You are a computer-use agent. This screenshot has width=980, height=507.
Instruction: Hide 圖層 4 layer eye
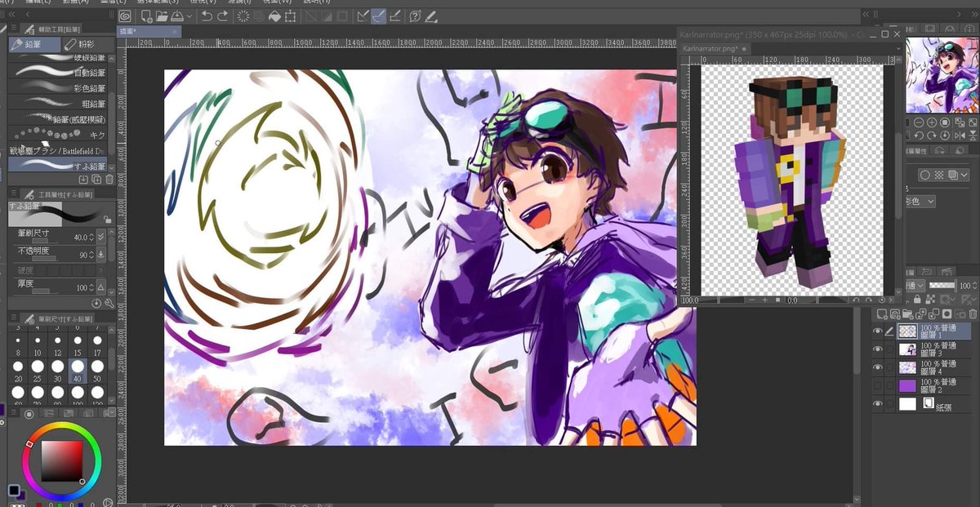click(x=878, y=367)
